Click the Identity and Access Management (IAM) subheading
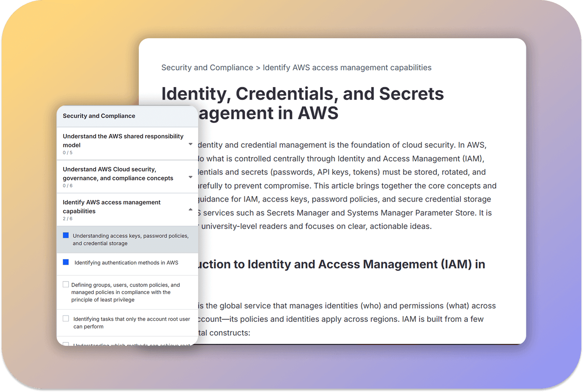This screenshot has width=583, height=392. (x=341, y=264)
